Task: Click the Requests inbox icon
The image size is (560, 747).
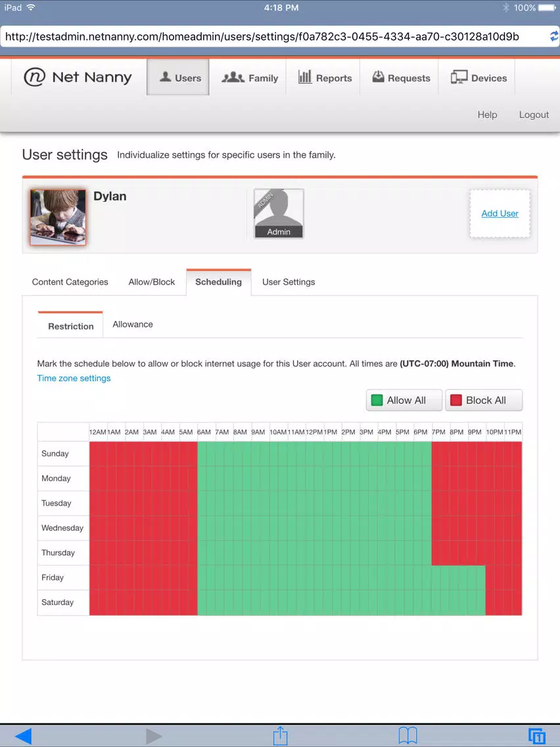Action: 378,77
